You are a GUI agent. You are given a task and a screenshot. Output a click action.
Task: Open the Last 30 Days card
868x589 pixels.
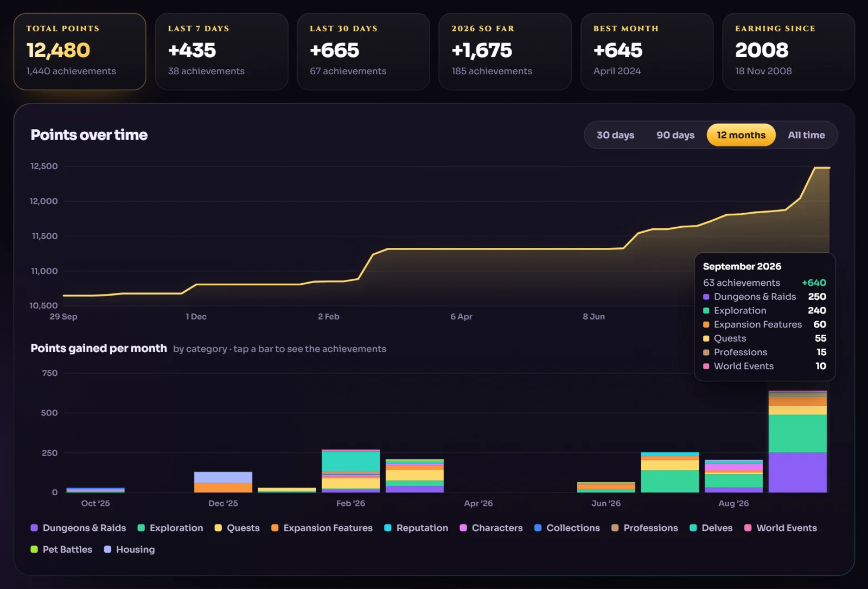point(363,52)
